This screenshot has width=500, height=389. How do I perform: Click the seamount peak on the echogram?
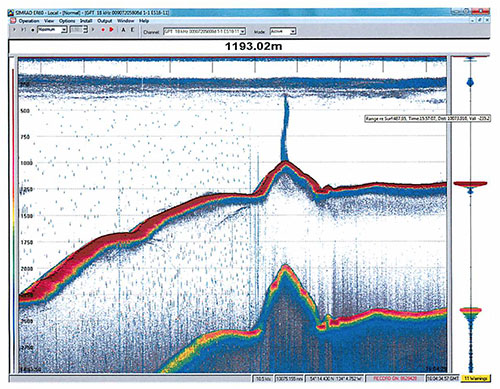coord(285,162)
